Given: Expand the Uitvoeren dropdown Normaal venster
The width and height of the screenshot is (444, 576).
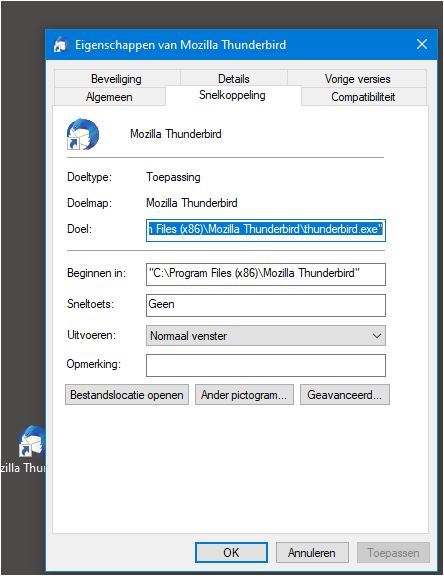Looking at the screenshot, I should (x=266, y=336).
